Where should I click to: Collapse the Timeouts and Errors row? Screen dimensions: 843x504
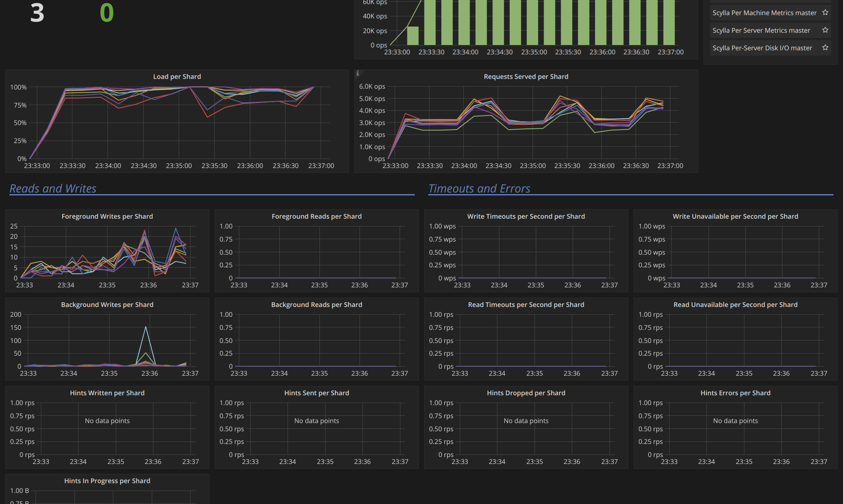[479, 188]
